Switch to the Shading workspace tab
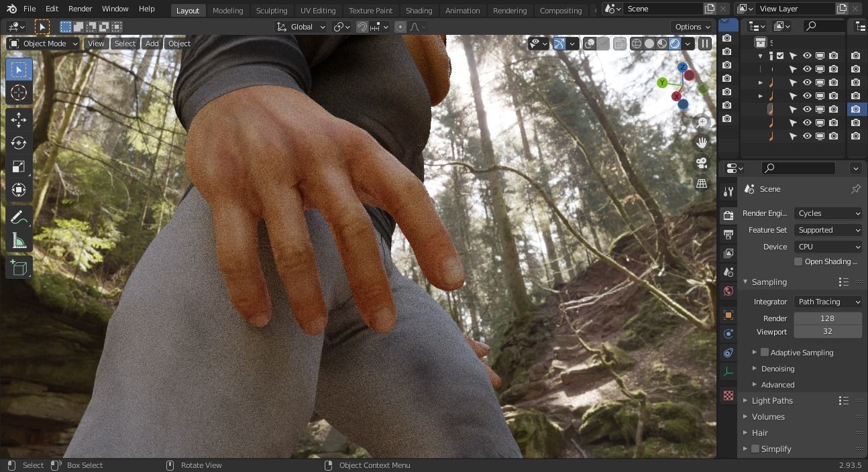The width and height of the screenshot is (868, 472). [x=419, y=11]
